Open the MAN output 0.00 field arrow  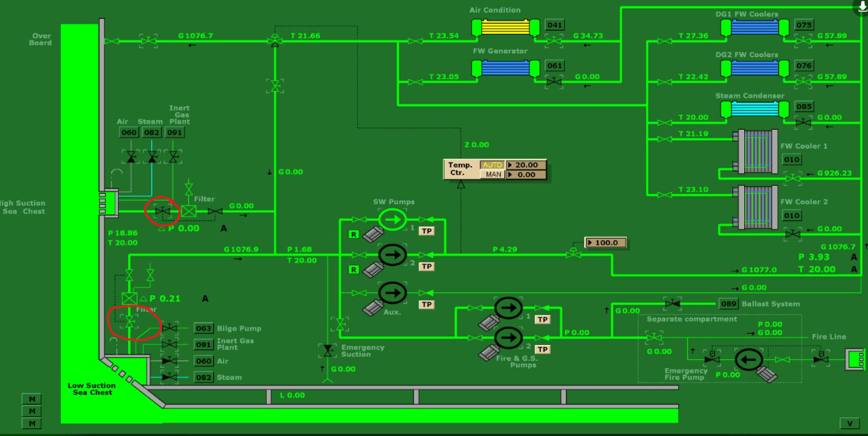click(510, 175)
